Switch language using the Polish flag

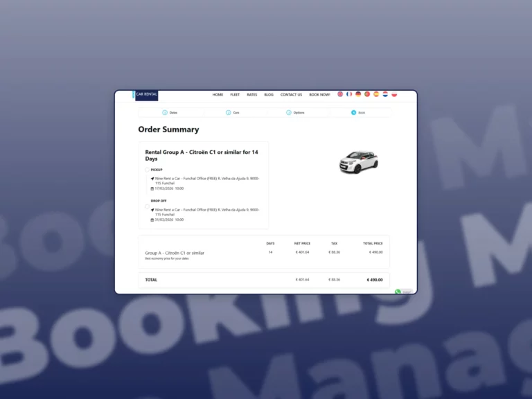pyautogui.click(x=394, y=94)
